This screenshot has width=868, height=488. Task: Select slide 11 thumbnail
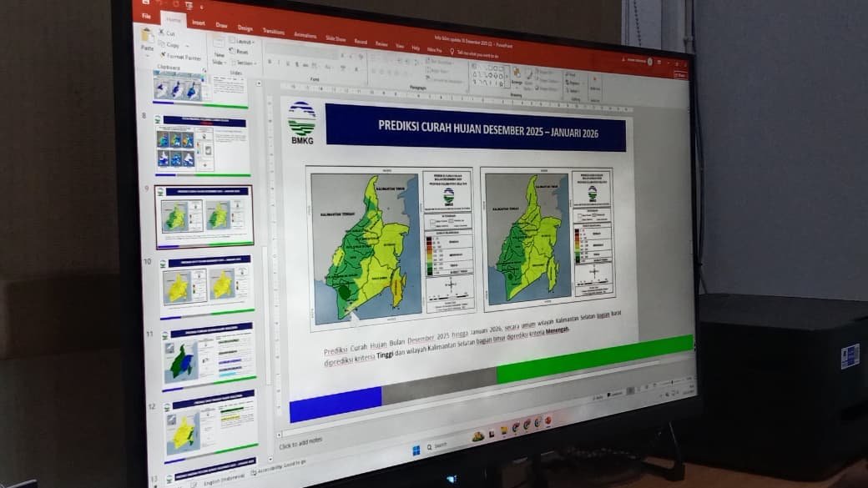[209, 355]
